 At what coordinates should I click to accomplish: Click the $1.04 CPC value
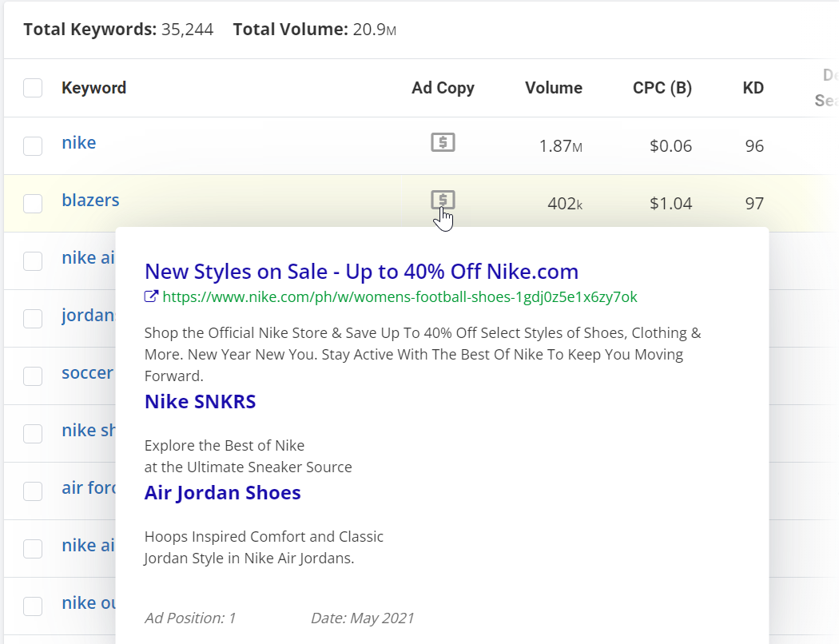click(671, 204)
